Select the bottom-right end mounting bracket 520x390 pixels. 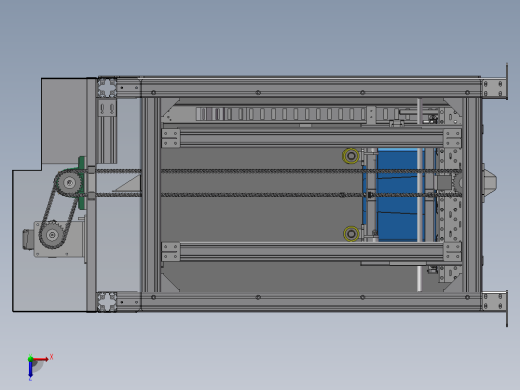(495, 303)
